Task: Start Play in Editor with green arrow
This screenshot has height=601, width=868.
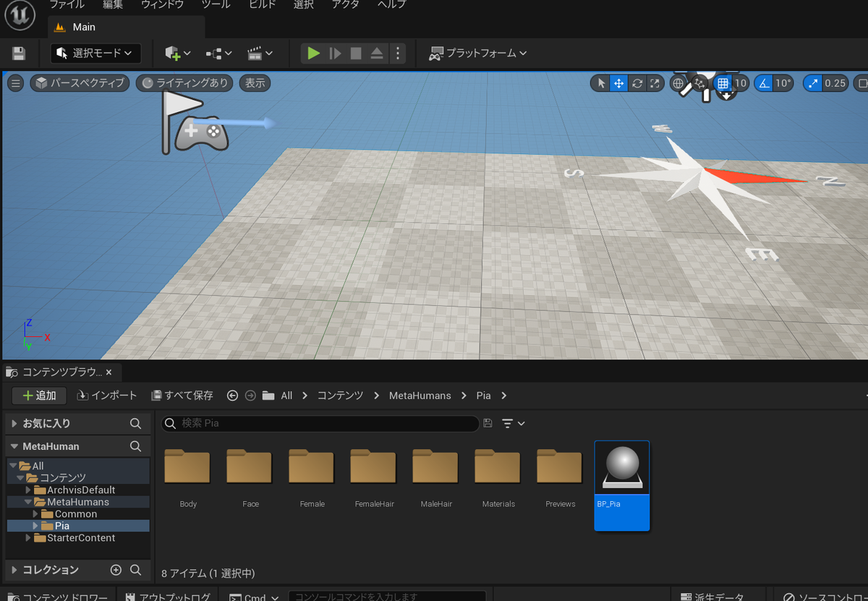Action: pos(313,54)
